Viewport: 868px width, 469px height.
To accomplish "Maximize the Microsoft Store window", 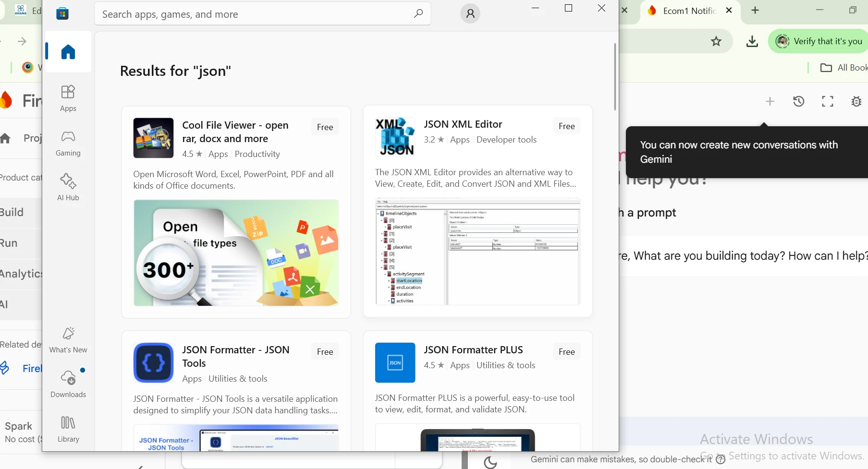I will (x=569, y=8).
